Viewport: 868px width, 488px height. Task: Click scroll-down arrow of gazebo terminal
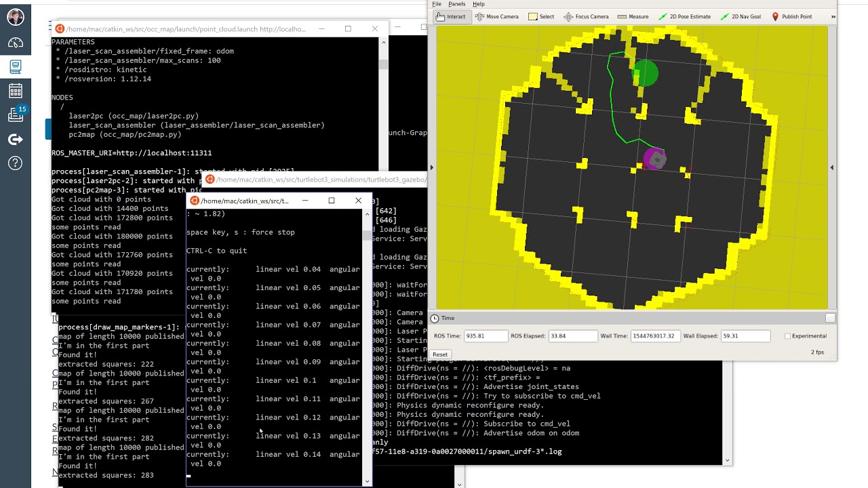pos(727,461)
